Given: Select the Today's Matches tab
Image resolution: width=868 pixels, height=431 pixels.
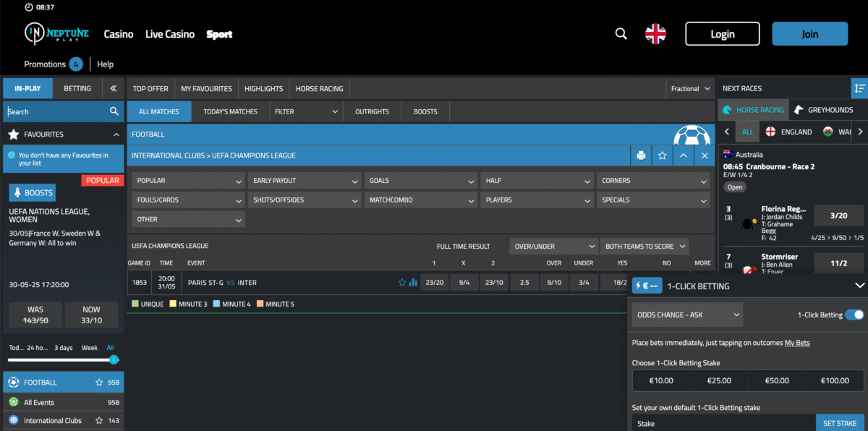Looking at the screenshot, I should (x=231, y=111).
